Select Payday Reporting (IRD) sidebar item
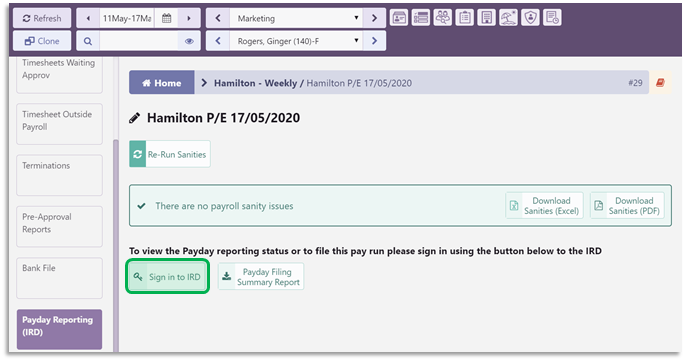 tap(59, 329)
